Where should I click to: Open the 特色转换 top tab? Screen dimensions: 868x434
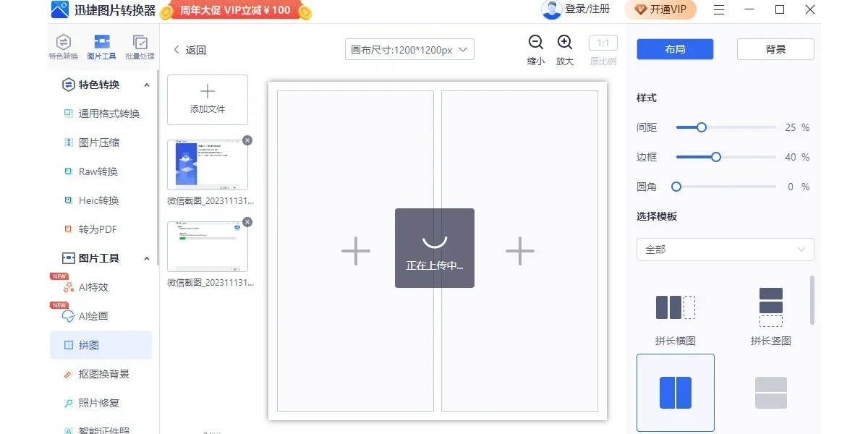64,47
